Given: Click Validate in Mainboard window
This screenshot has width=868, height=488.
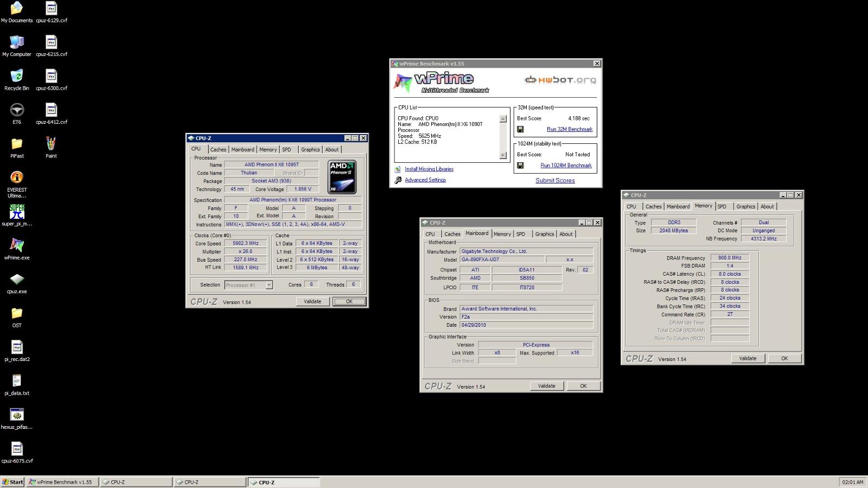Looking at the screenshot, I should coord(546,386).
